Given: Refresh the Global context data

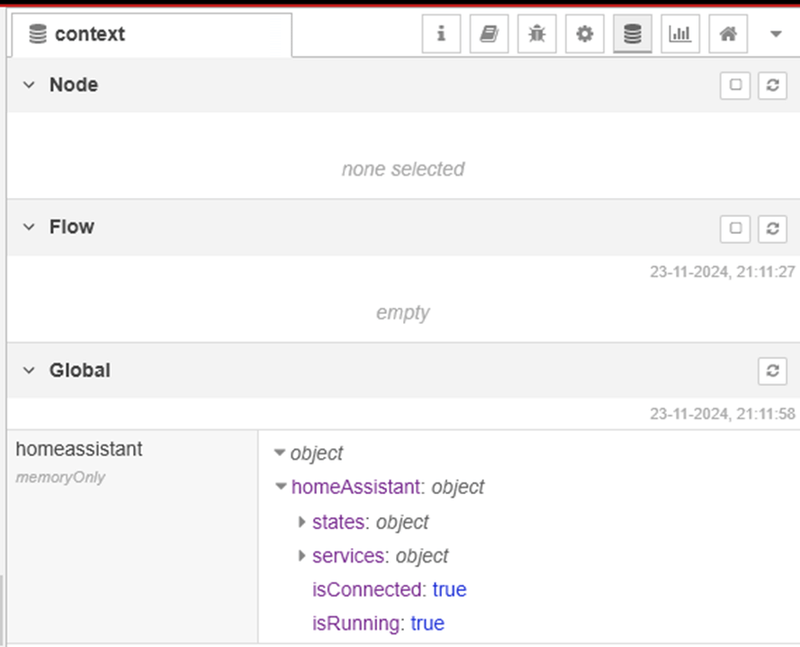Looking at the screenshot, I should tap(772, 370).
